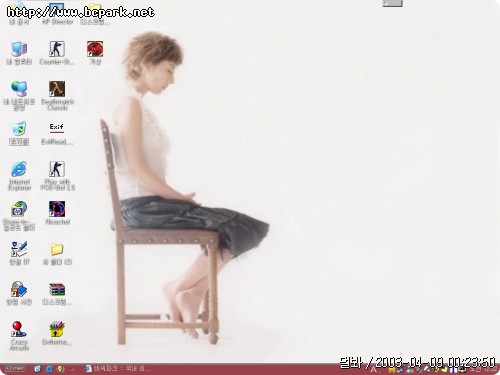Click the yellow lightbulb quick launch icon
The image size is (500, 375).
tap(60, 369)
